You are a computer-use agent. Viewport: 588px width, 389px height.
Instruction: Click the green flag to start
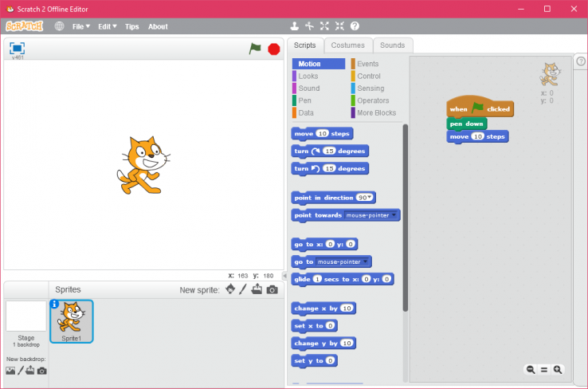click(255, 49)
